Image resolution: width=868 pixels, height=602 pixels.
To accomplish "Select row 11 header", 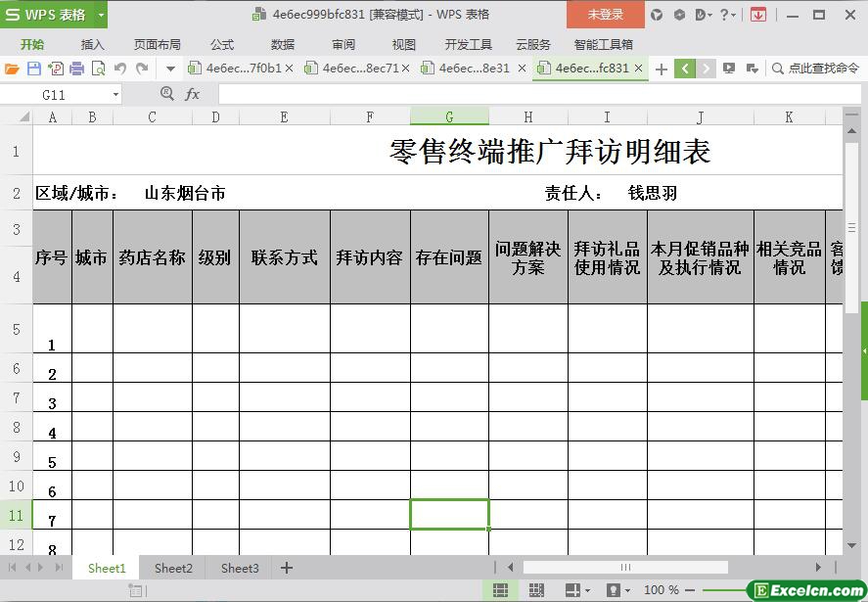I will tap(16, 515).
